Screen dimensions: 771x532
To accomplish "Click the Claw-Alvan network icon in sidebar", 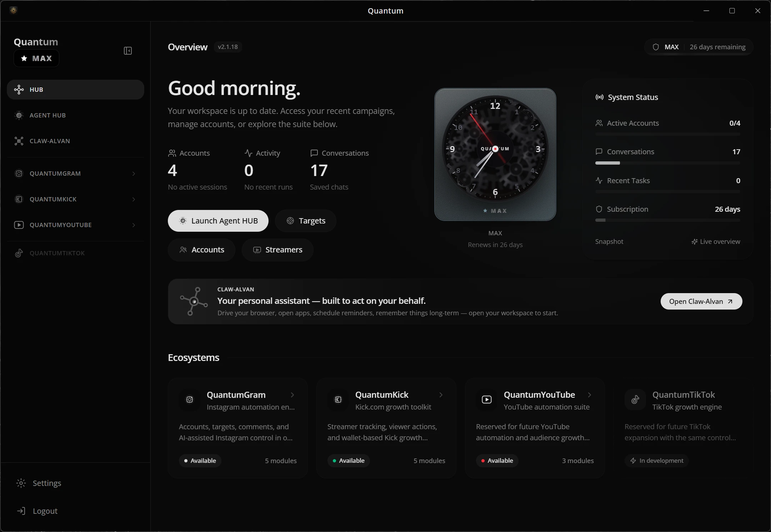I will point(19,141).
